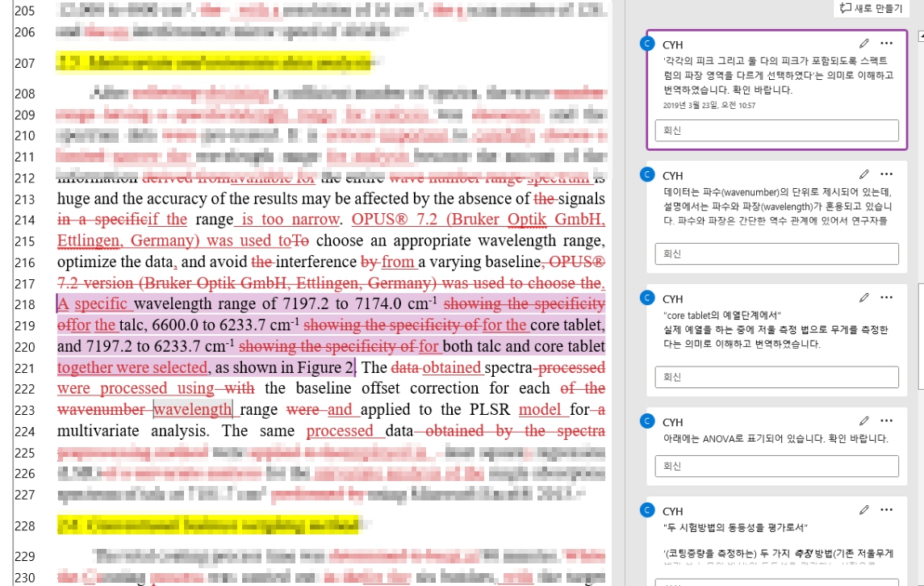The width and height of the screenshot is (924, 586).
Task: Click the inserted word 'model' on line 223
Action: pos(540,409)
